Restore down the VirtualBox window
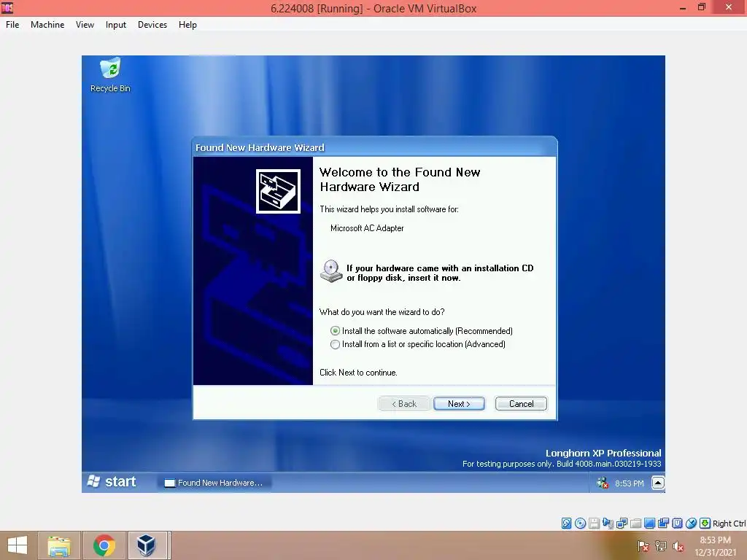747x560 pixels. pos(702,7)
